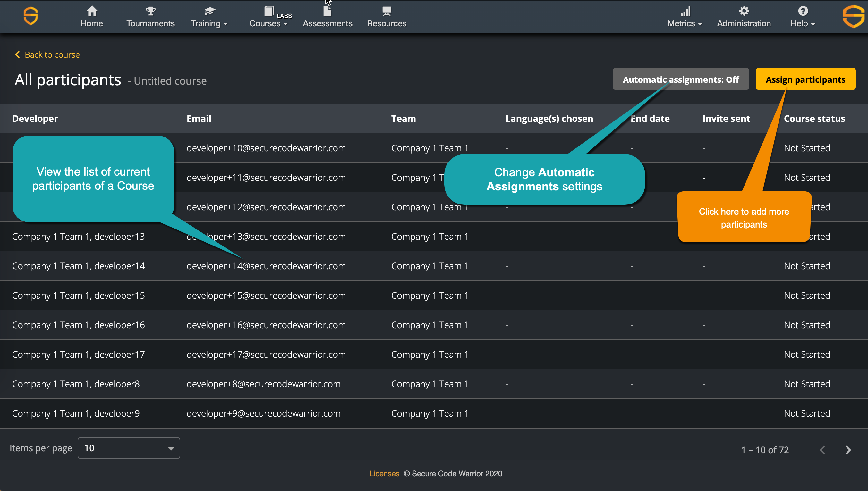Viewport: 868px width, 491px height.
Task: Select developer+10@securecodewarrior.com email
Action: point(266,148)
